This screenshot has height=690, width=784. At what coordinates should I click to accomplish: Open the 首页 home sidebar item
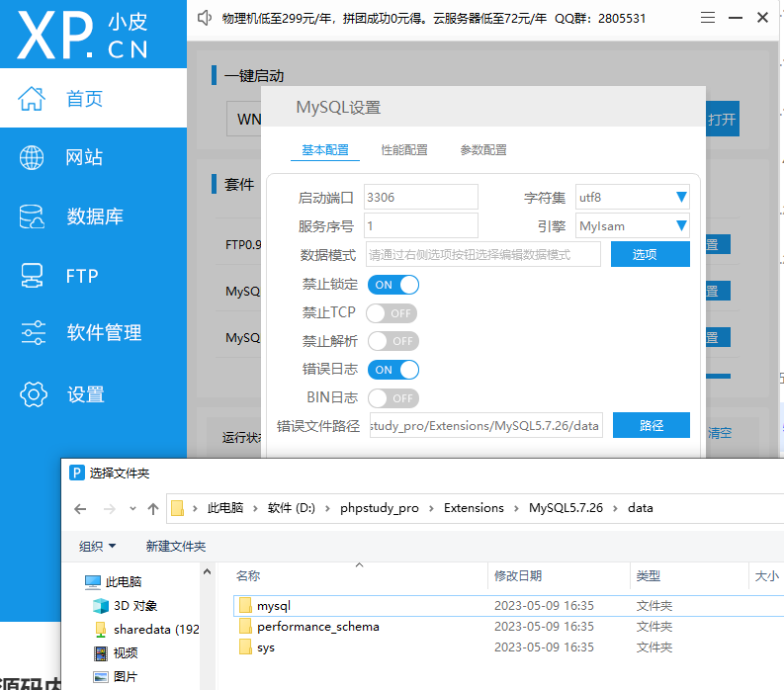point(93,99)
